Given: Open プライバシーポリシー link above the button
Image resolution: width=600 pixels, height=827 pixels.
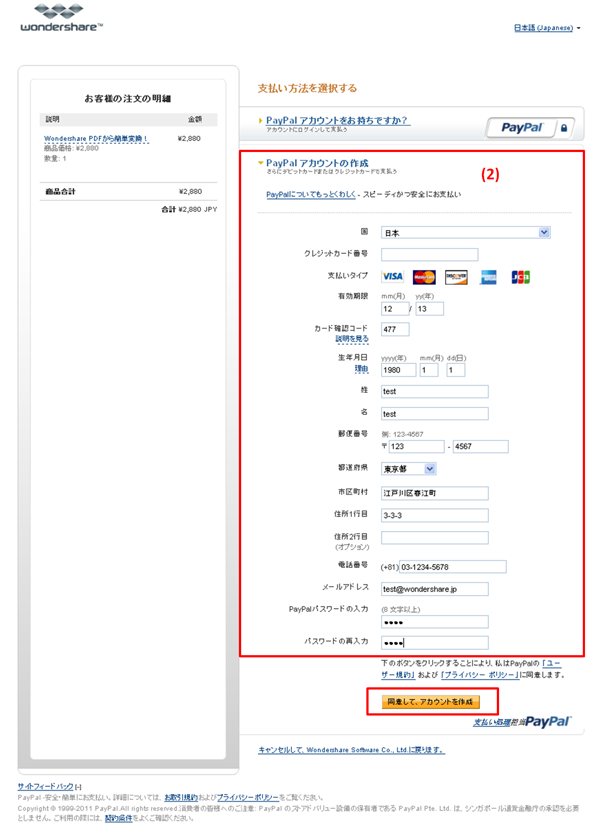Looking at the screenshot, I should [x=480, y=675].
